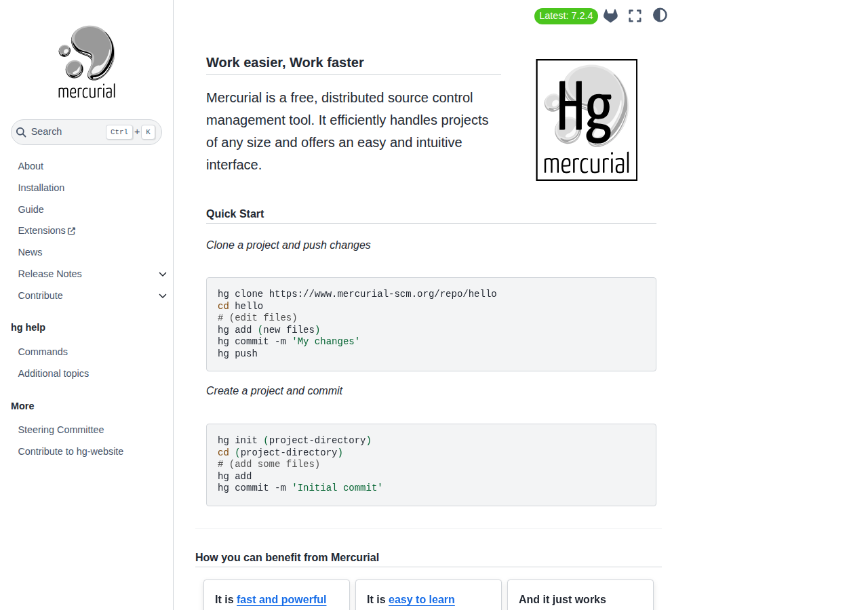868x610 pixels.
Task: Open the Commands help page
Action: 43,352
